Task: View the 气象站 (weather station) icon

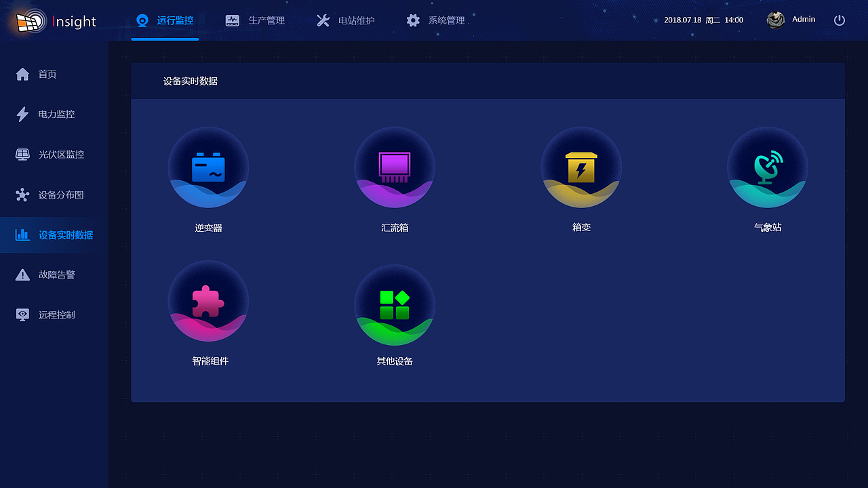Action: tap(768, 167)
